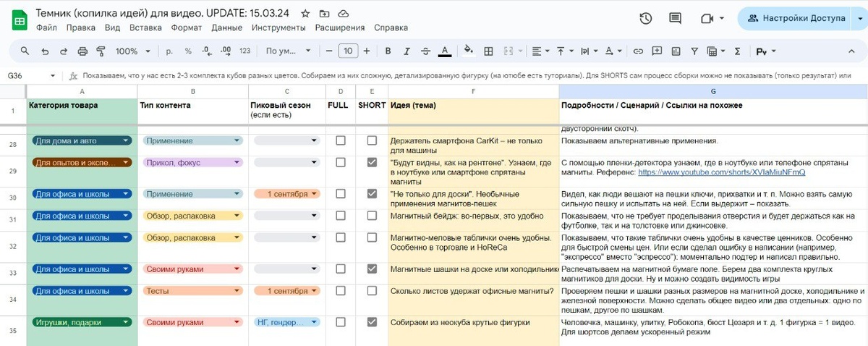Viewport: 868px width, 346px height.
Task: Format as percent
Action: point(188,51)
